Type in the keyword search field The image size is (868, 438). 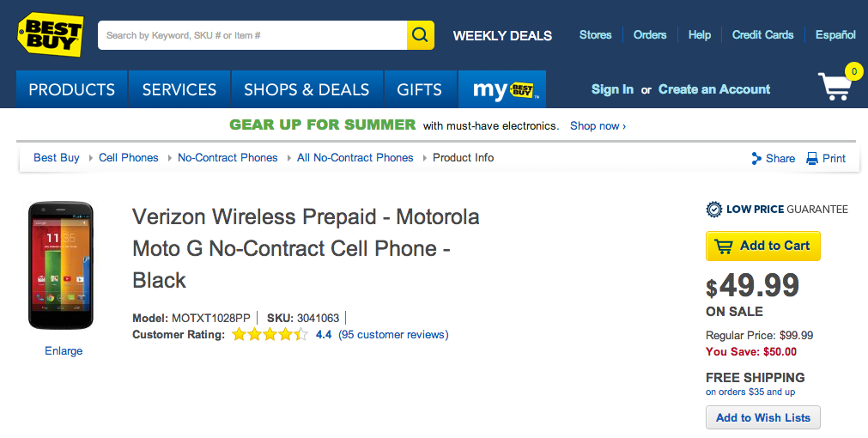pos(252,35)
